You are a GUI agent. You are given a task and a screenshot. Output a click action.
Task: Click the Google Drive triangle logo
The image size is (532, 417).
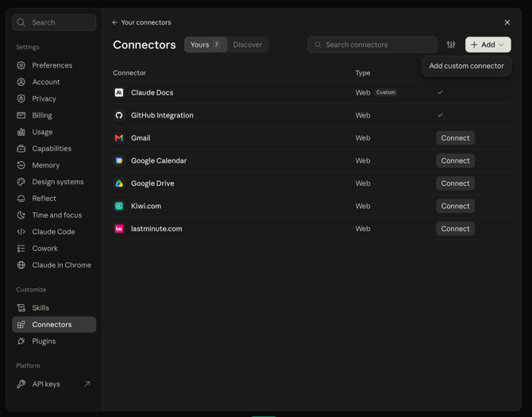tap(119, 183)
